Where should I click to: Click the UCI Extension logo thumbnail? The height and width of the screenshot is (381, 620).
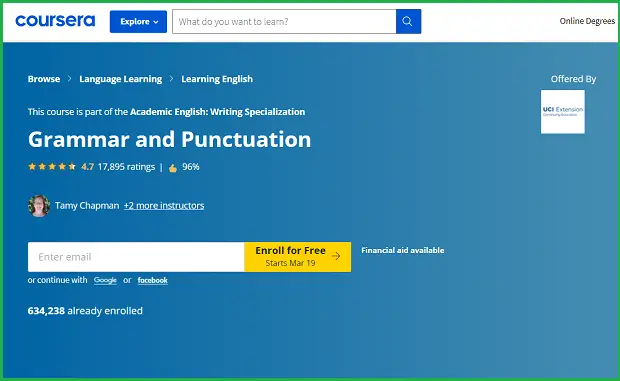pyautogui.click(x=563, y=112)
